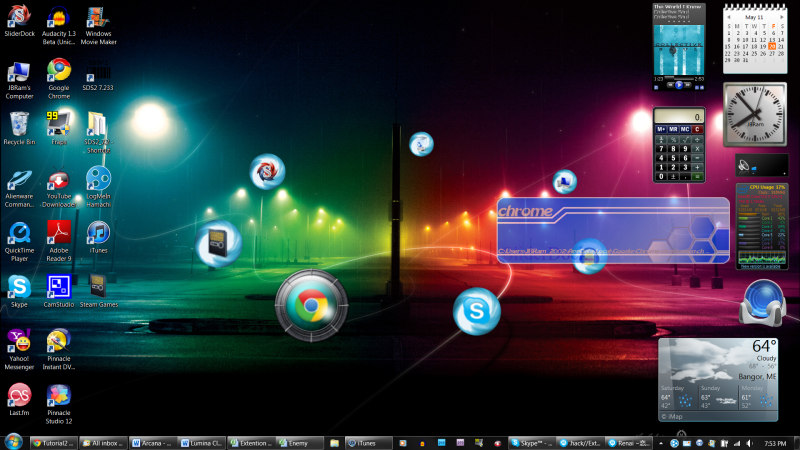Viewport: 800px width, 450px height.
Task: Open Adobe Reader 9 shortcut
Action: [x=59, y=241]
